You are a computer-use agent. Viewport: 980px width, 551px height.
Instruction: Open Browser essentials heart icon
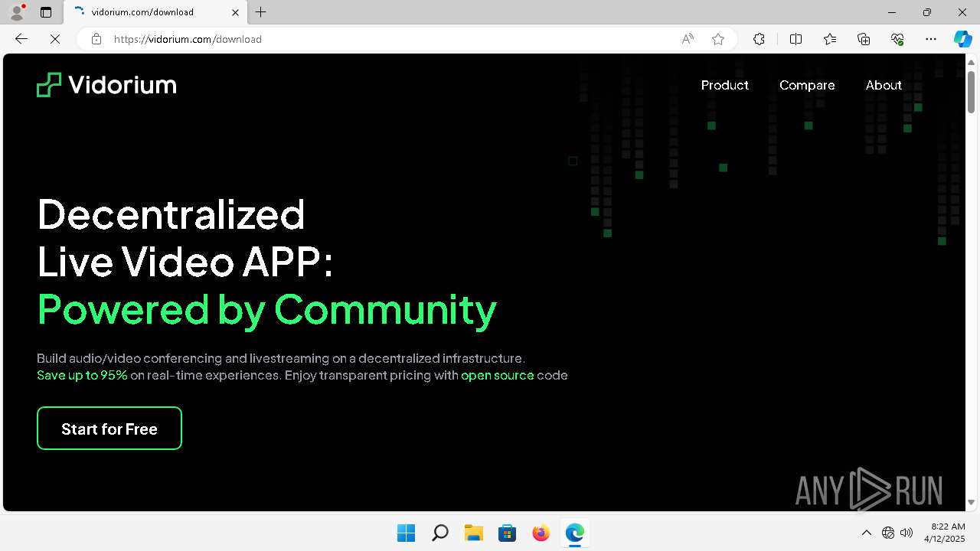point(897,39)
